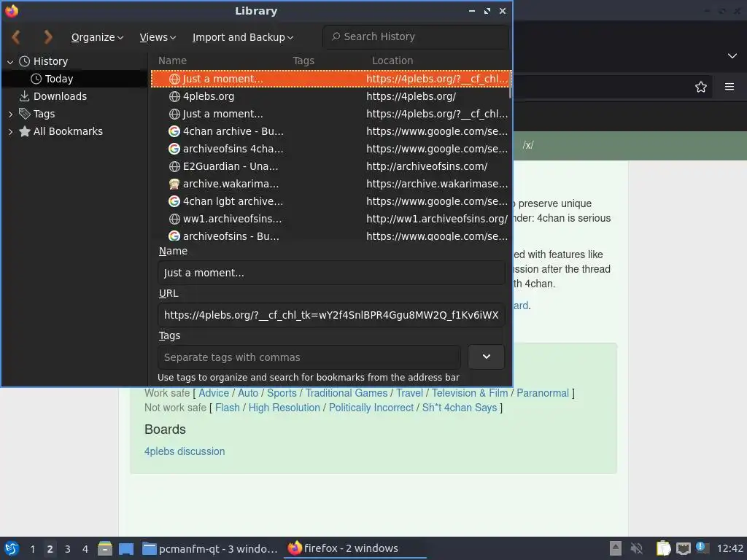The image size is (747, 560).
Task: Open the Views menu
Action: click(x=158, y=37)
